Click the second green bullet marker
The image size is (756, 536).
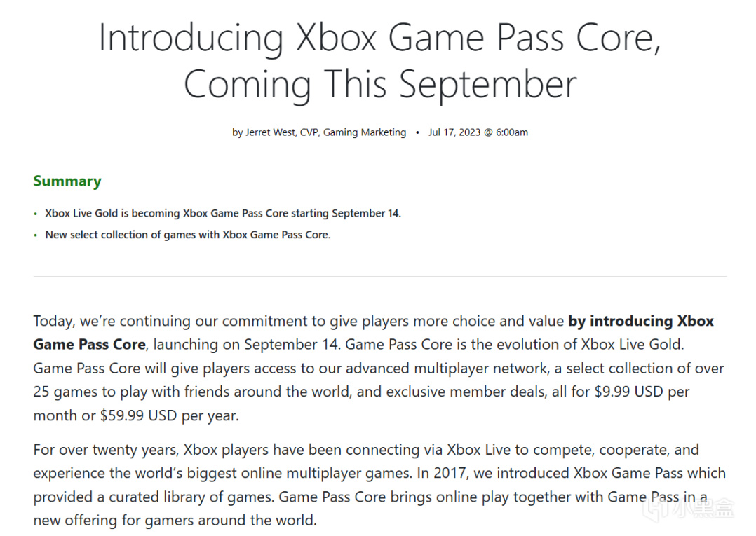coord(35,235)
